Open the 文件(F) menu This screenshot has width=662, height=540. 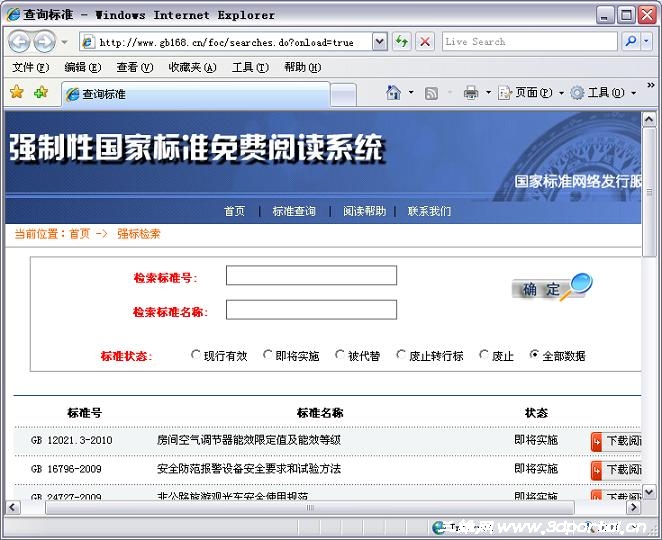(30, 67)
